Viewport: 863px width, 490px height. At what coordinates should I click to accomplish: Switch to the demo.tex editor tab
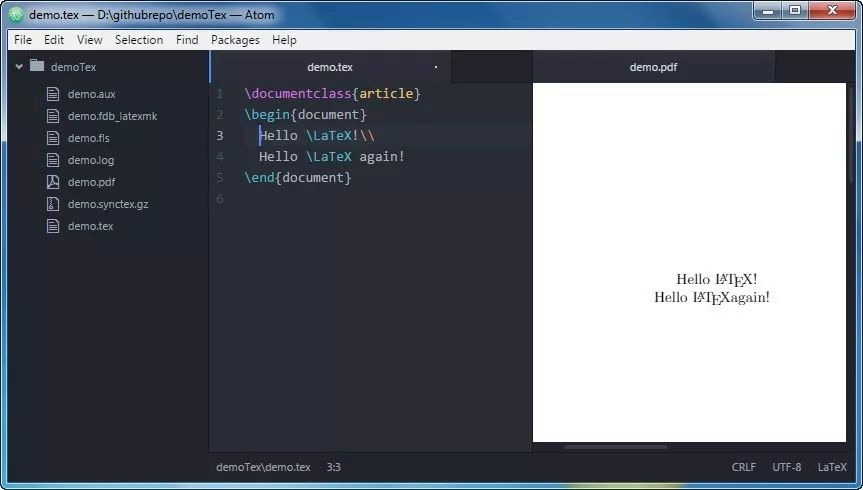330,67
